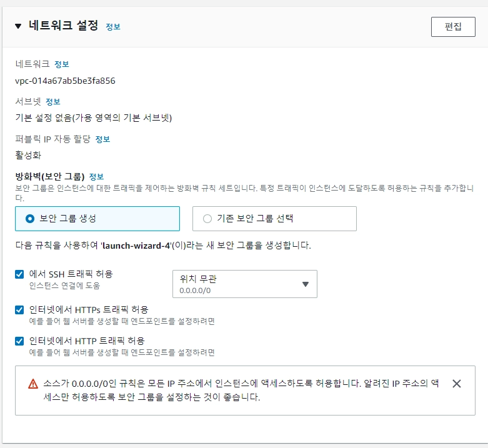
Task: Uncheck the HTTP 트래픽 허용 checkbox
Action: (x=19, y=341)
